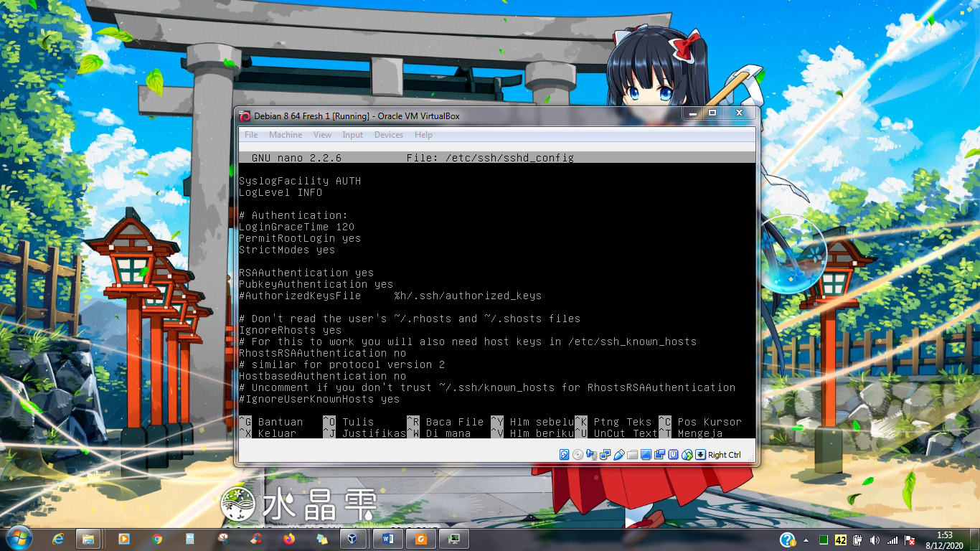The height and width of the screenshot is (551, 980).
Task: Click the help icon in system tray
Action: 788,540
